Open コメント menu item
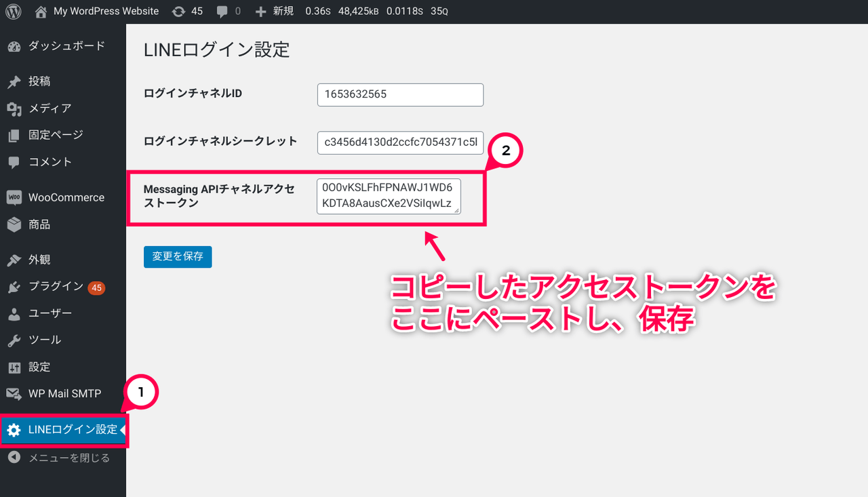 [50, 162]
